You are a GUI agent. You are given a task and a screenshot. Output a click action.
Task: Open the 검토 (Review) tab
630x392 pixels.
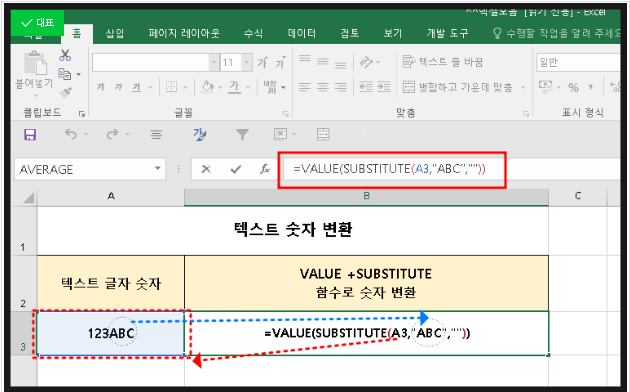pos(350,33)
